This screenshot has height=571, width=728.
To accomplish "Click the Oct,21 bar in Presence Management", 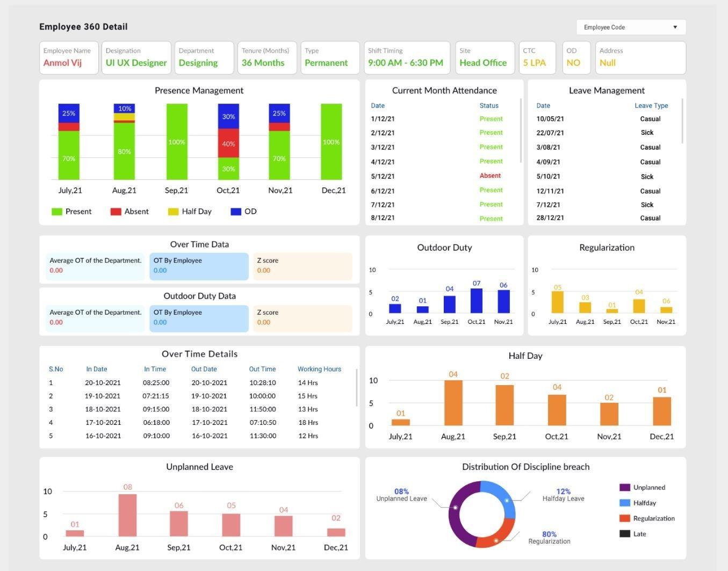I will pos(228,142).
